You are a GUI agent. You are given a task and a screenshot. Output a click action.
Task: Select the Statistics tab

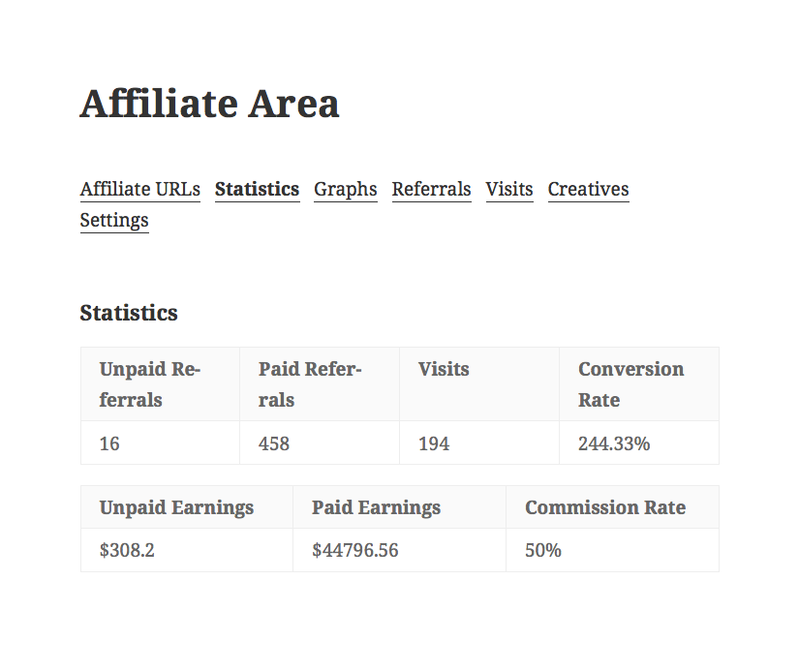pyautogui.click(x=257, y=189)
